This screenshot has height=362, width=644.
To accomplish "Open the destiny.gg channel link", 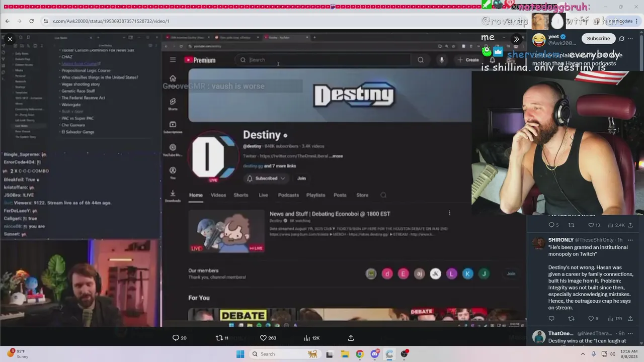I will coord(253,166).
